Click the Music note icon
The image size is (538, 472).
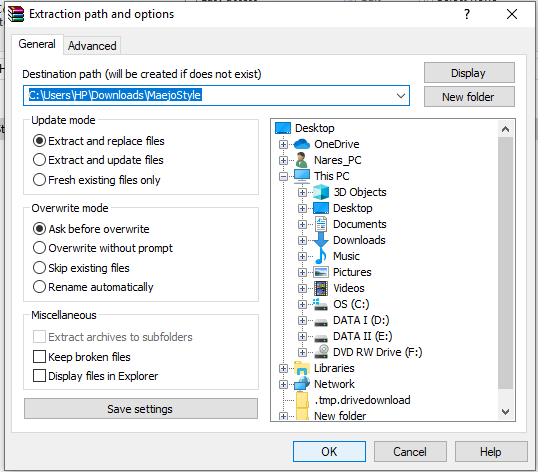321,256
